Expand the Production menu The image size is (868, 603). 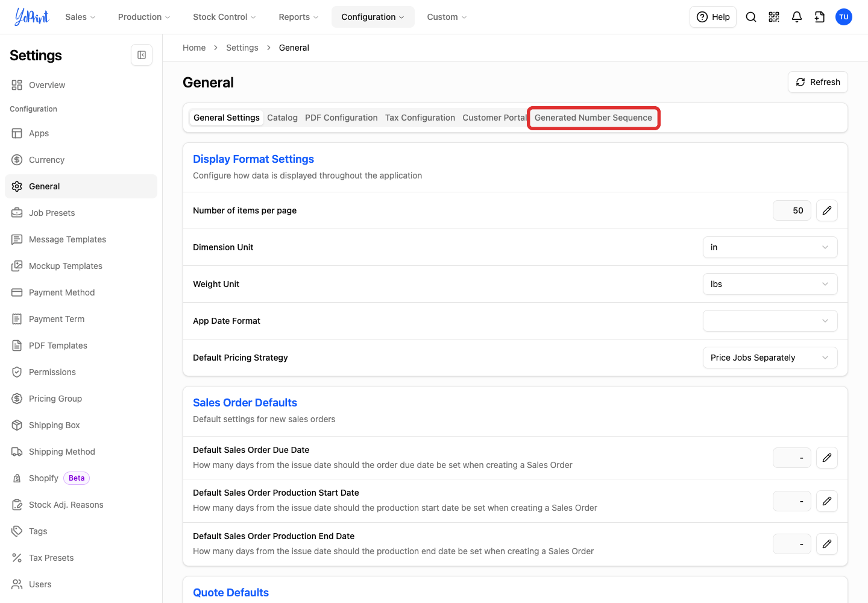pyautogui.click(x=144, y=17)
